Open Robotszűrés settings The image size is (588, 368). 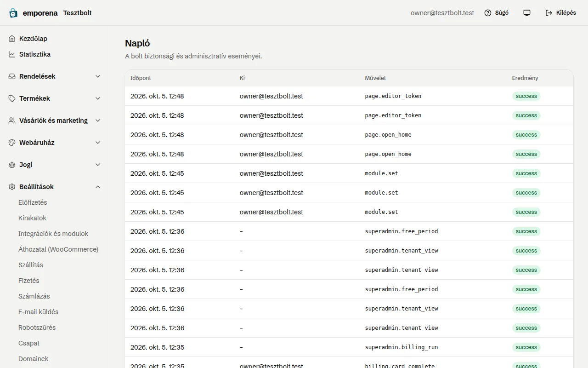click(x=37, y=328)
